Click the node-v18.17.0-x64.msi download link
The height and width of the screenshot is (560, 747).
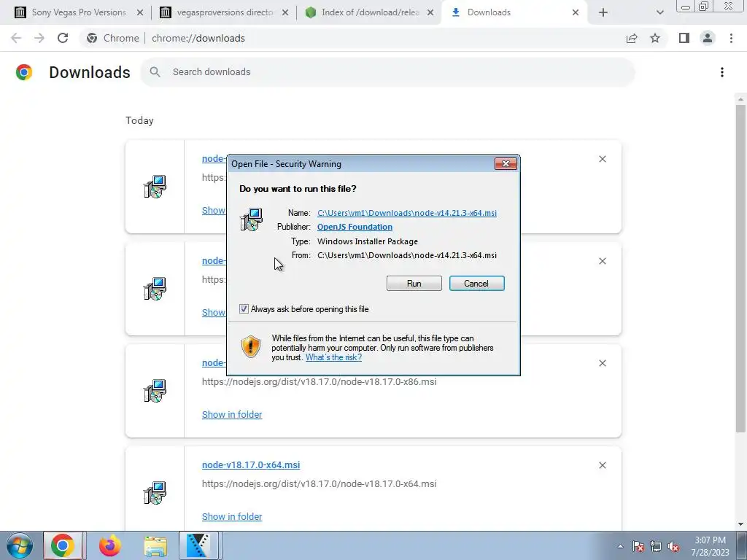(251, 464)
